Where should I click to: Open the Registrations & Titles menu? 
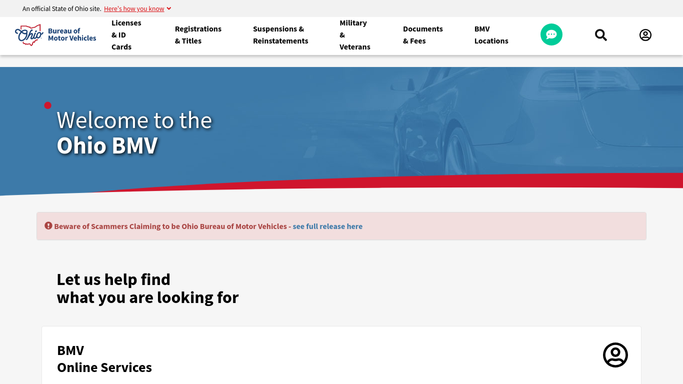[198, 35]
